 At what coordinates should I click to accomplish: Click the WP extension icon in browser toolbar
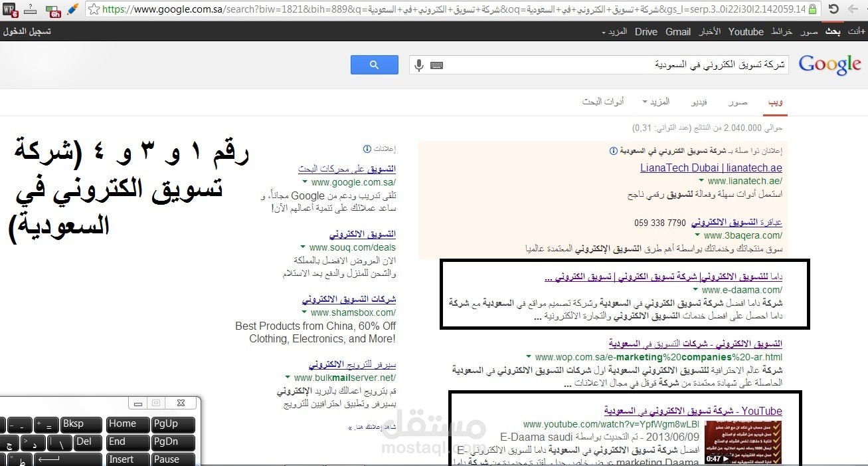(10, 9)
